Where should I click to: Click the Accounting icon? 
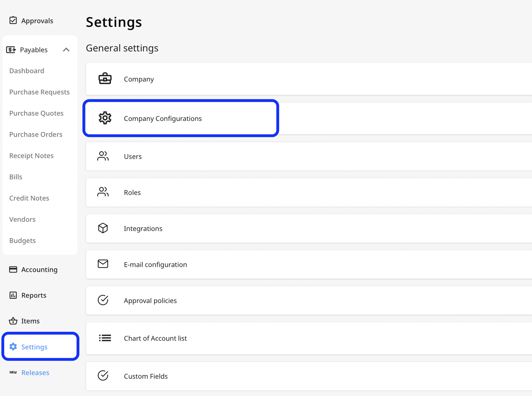[x=13, y=269]
